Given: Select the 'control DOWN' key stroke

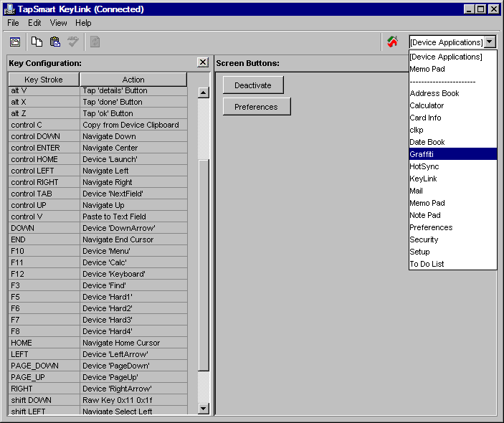Looking at the screenshot, I should click(44, 136).
